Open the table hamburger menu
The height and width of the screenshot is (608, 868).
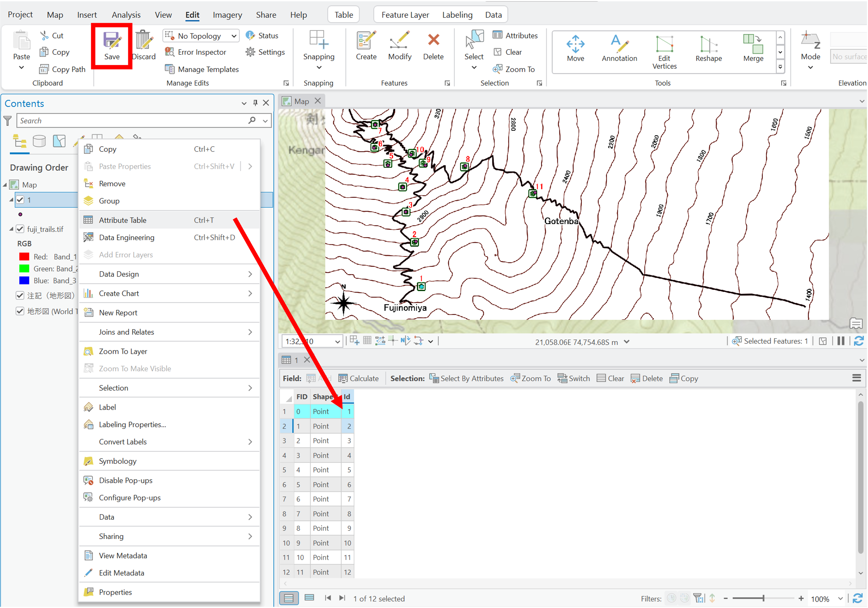pyautogui.click(x=856, y=378)
